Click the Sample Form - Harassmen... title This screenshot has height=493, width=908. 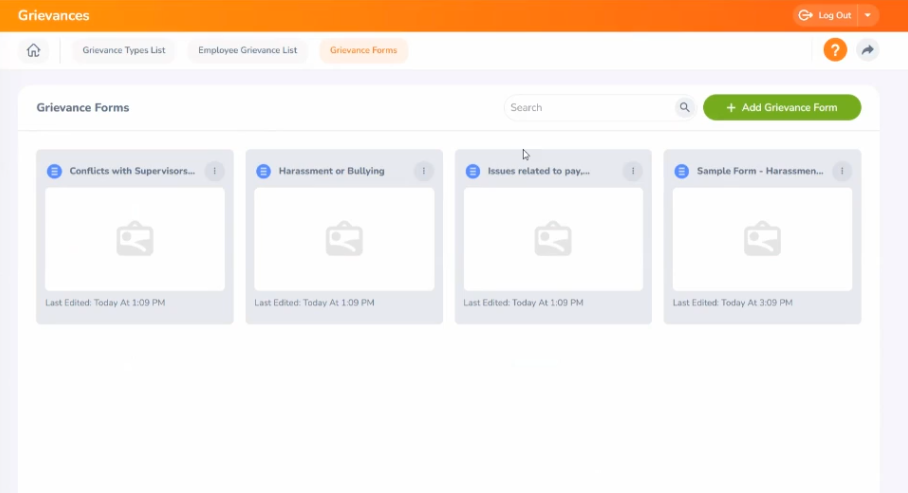(760, 171)
